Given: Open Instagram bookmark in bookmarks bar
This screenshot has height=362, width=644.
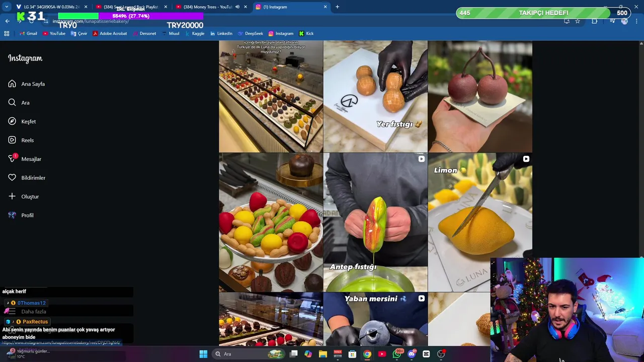Looking at the screenshot, I should click(281, 34).
